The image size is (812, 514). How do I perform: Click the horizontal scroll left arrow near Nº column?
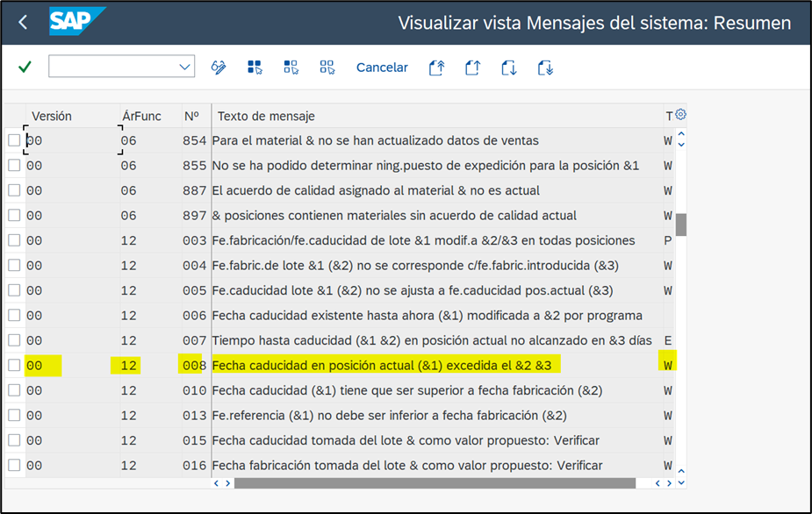pos(217,483)
